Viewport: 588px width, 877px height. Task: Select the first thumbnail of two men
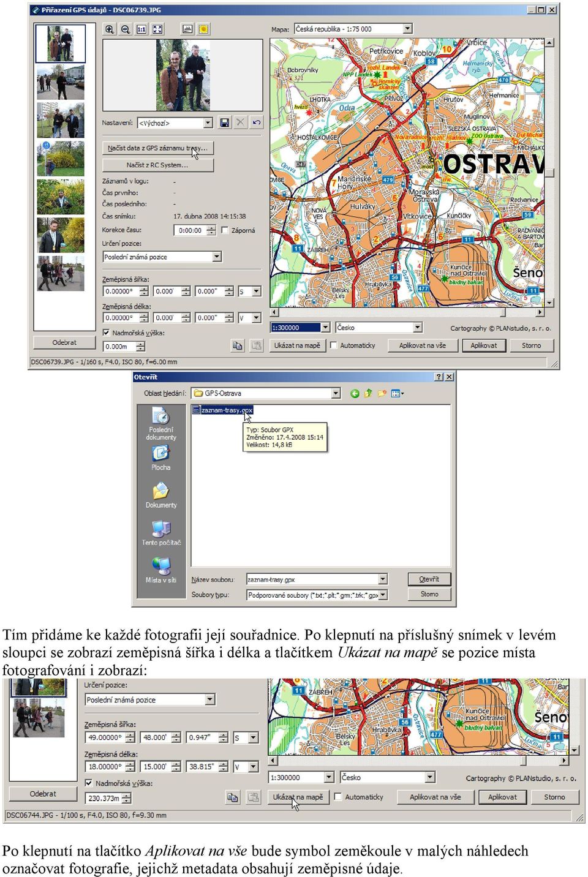pos(60,43)
